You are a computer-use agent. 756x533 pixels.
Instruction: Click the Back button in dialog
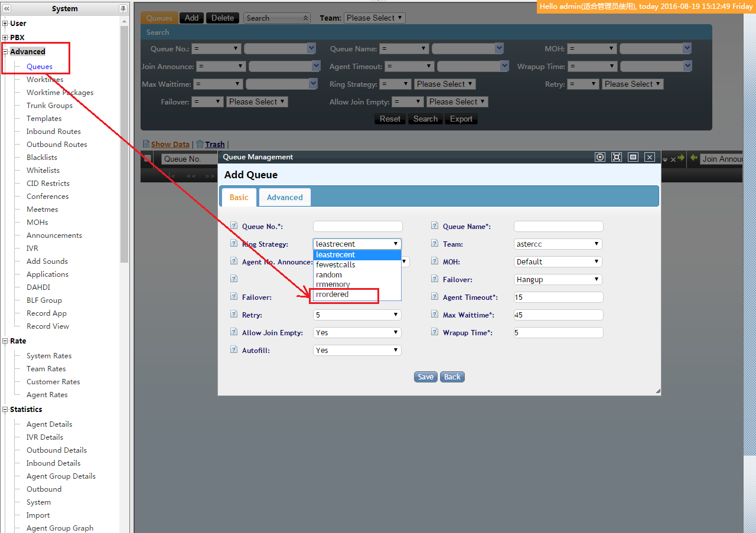tap(452, 377)
